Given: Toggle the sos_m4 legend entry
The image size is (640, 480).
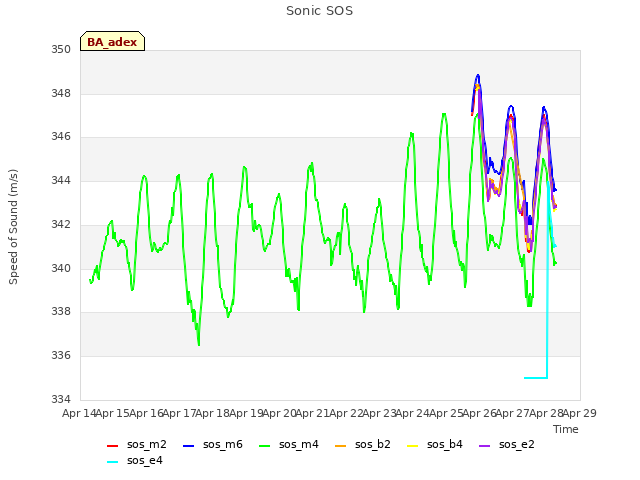Looking at the screenshot, I should coord(289,444).
